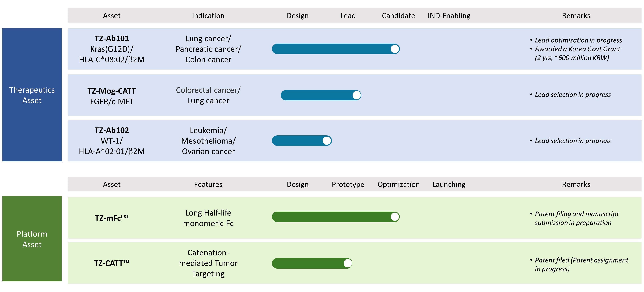This screenshot has height=292, width=644.
Task: Click the Long Half-life monomeric Fc text
Action: coord(208,218)
